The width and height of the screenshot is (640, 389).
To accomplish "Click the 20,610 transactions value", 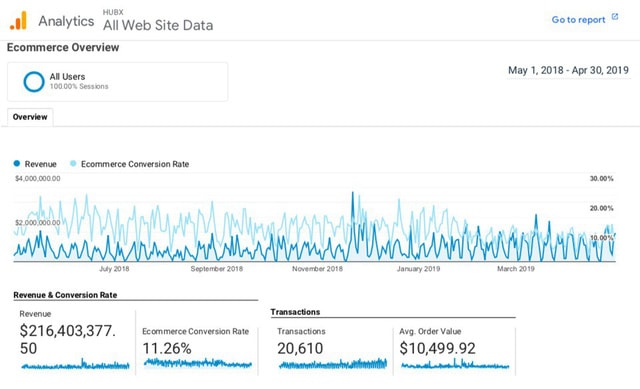I will click(300, 348).
